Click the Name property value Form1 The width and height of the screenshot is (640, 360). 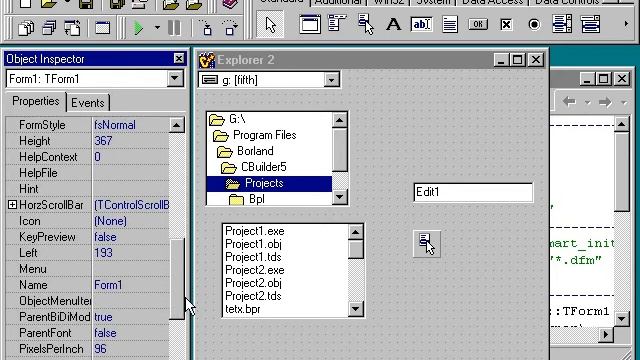[x=131, y=285]
